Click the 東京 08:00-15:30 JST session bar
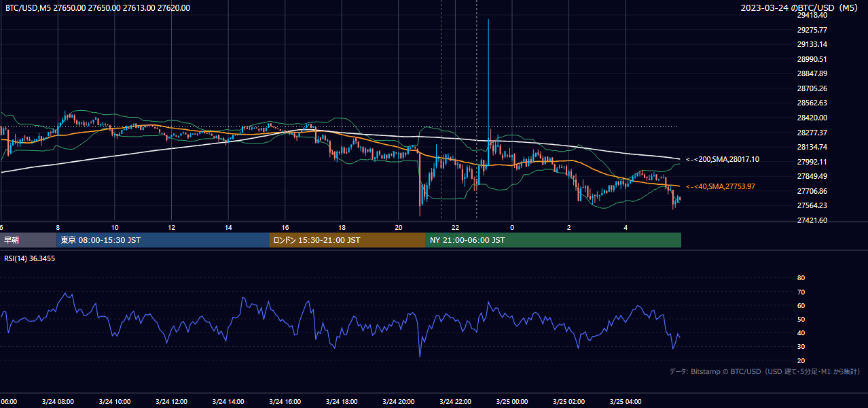This screenshot has height=408, width=868. 163,240
